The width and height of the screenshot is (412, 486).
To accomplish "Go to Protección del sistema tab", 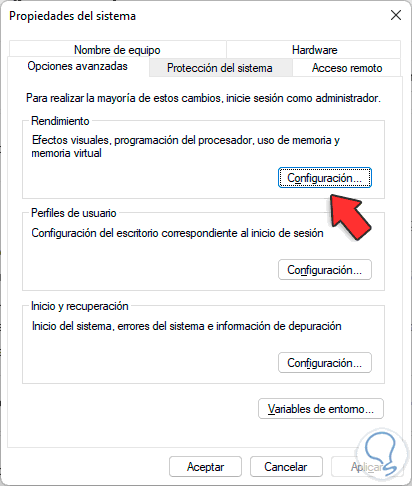I will click(220, 68).
